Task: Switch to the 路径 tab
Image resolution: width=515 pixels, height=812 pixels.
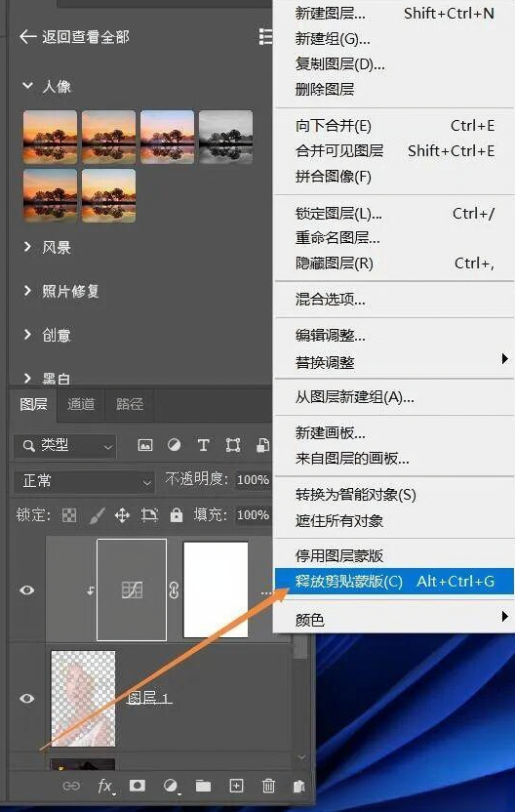Action: (130, 404)
